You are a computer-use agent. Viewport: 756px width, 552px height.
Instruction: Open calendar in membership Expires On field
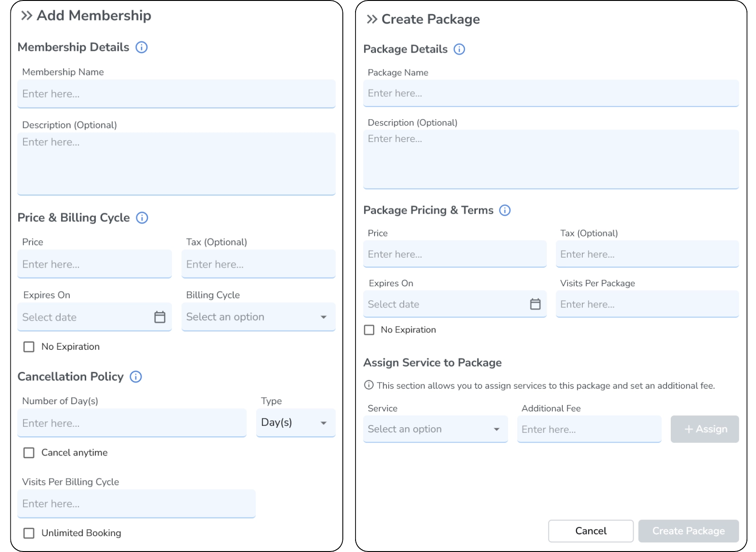[160, 317]
